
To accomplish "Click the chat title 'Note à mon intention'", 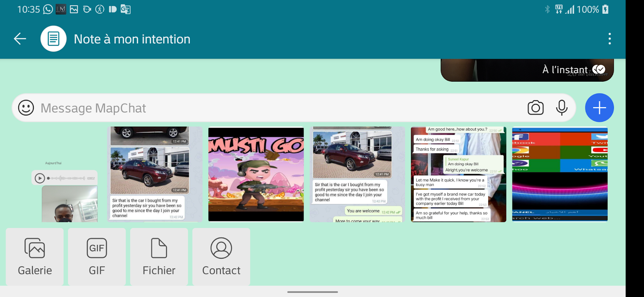I will pos(132,39).
